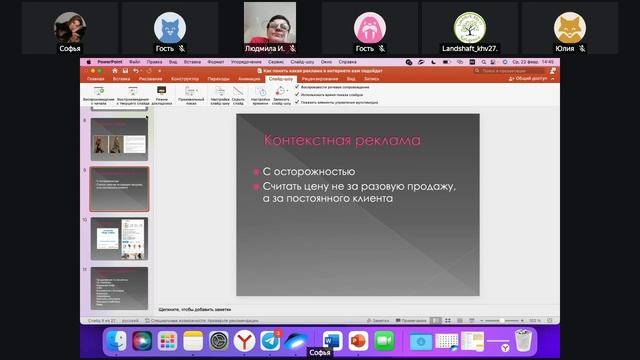This screenshot has width=640, height=360.
Task: Open the custom show dropdown
Action: click(x=191, y=96)
